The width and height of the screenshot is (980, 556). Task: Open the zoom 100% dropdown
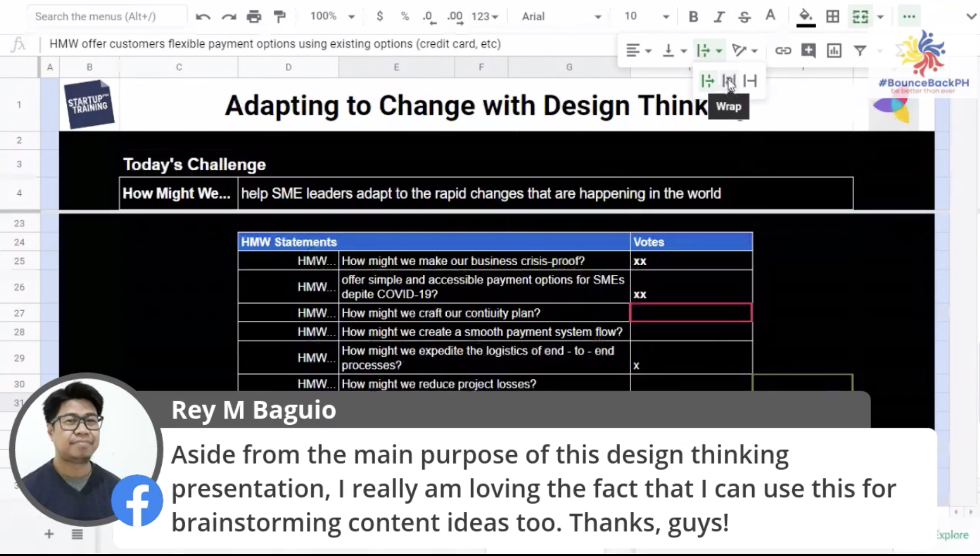[332, 16]
